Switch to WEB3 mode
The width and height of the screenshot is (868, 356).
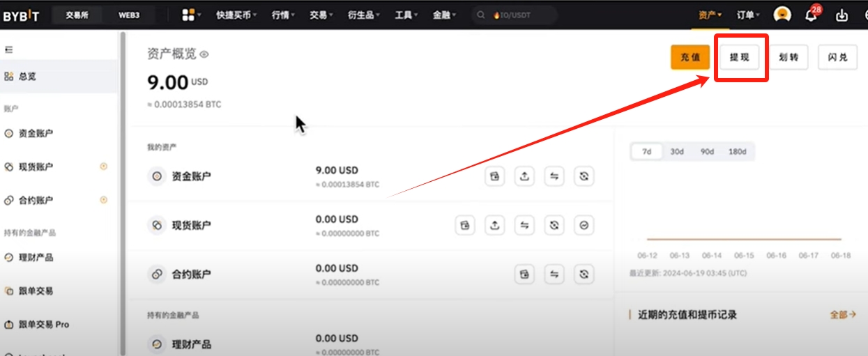pos(129,15)
